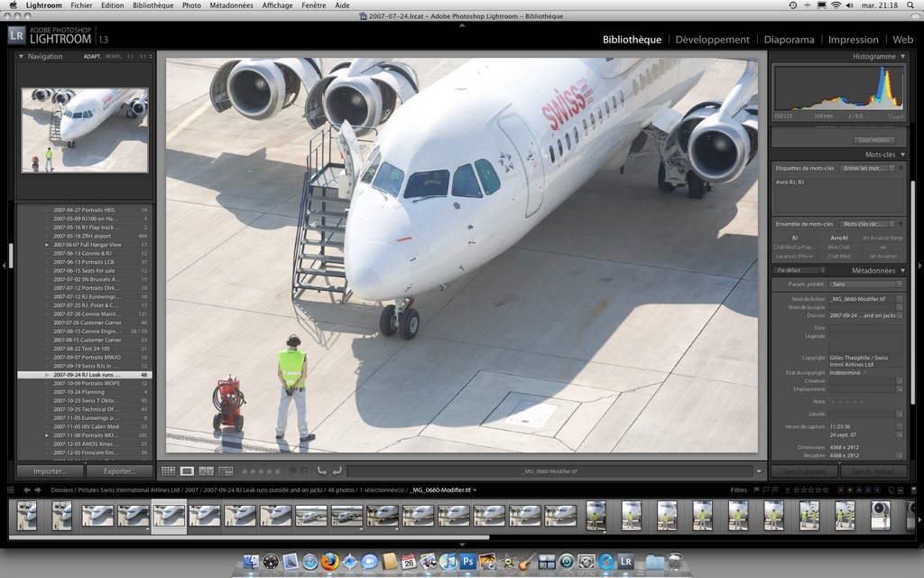Open Time Machine menu bar icon
924x578 pixels.
[792, 5]
